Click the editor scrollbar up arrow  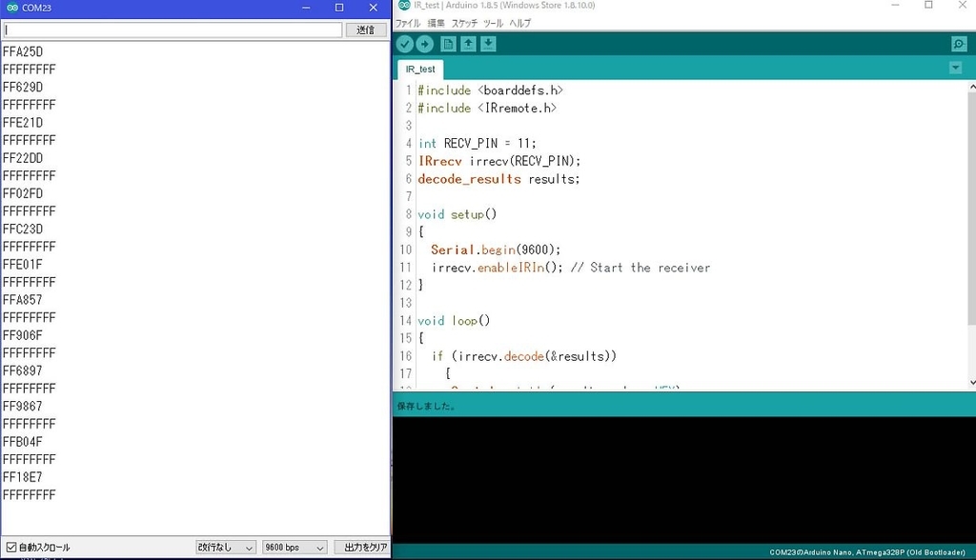pyautogui.click(x=971, y=88)
